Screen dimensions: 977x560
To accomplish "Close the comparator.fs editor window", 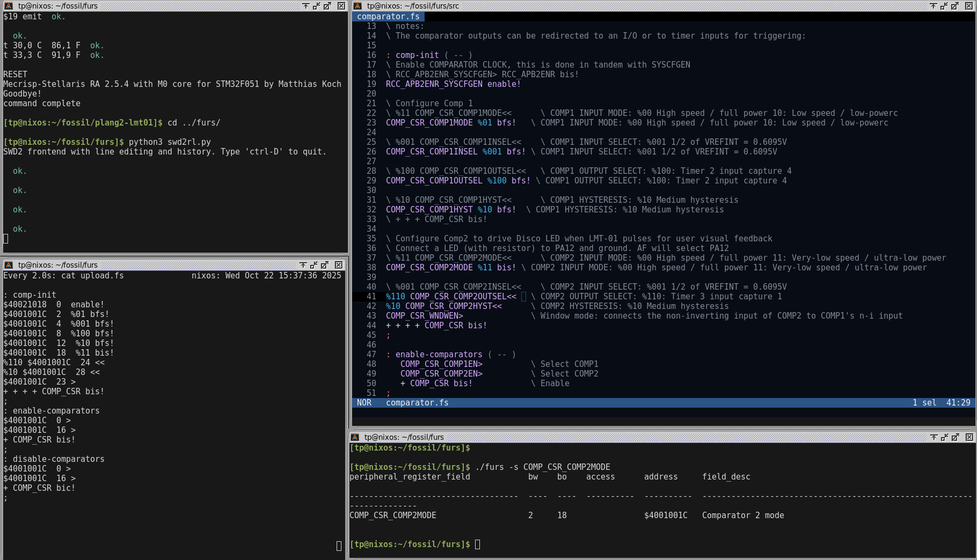I will (969, 6).
